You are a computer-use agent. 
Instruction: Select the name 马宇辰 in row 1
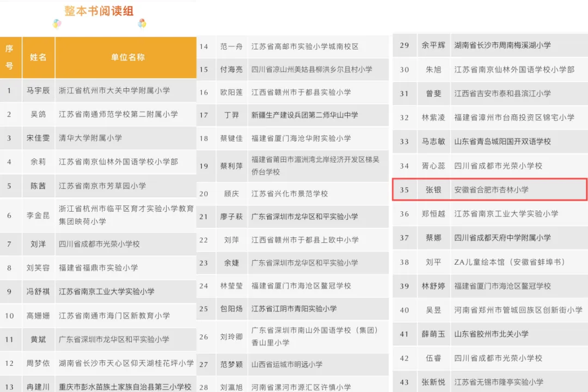38,91
